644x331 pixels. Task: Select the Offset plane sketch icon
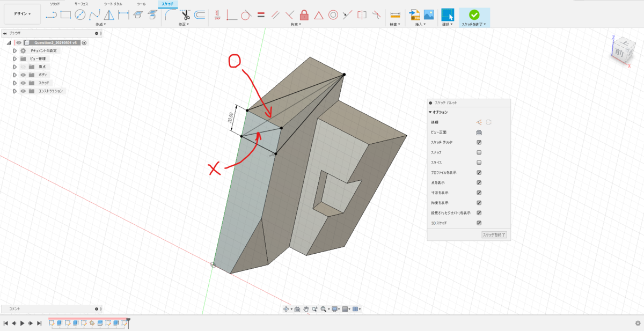click(152, 15)
